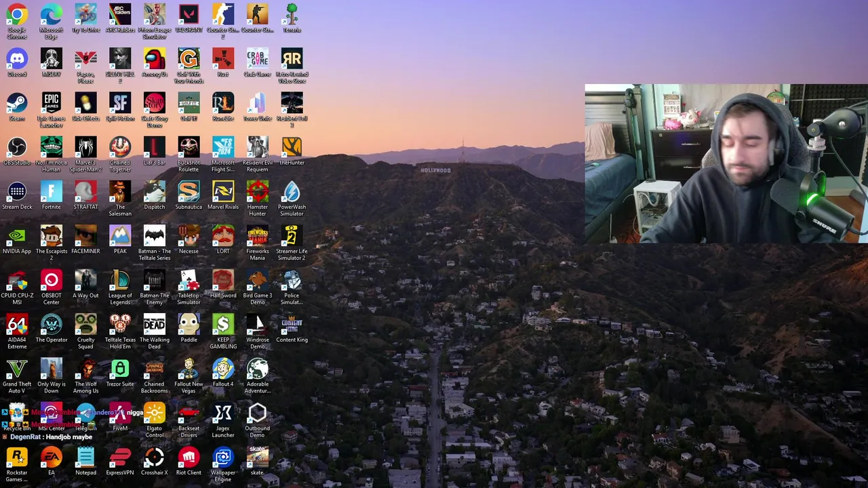Click the VALORANT desktop icon
The image size is (868, 488).
click(189, 15)
